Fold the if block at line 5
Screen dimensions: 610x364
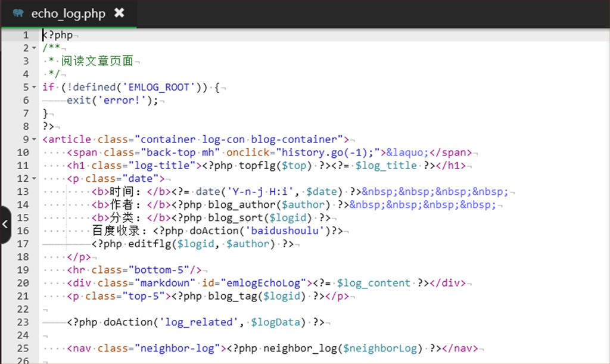click(34, 87)
